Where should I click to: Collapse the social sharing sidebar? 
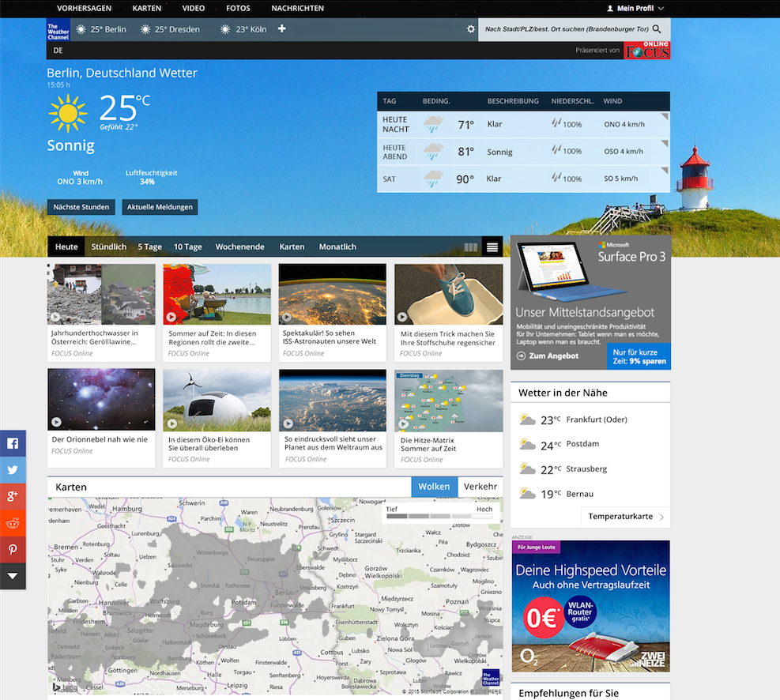point(13,577)
